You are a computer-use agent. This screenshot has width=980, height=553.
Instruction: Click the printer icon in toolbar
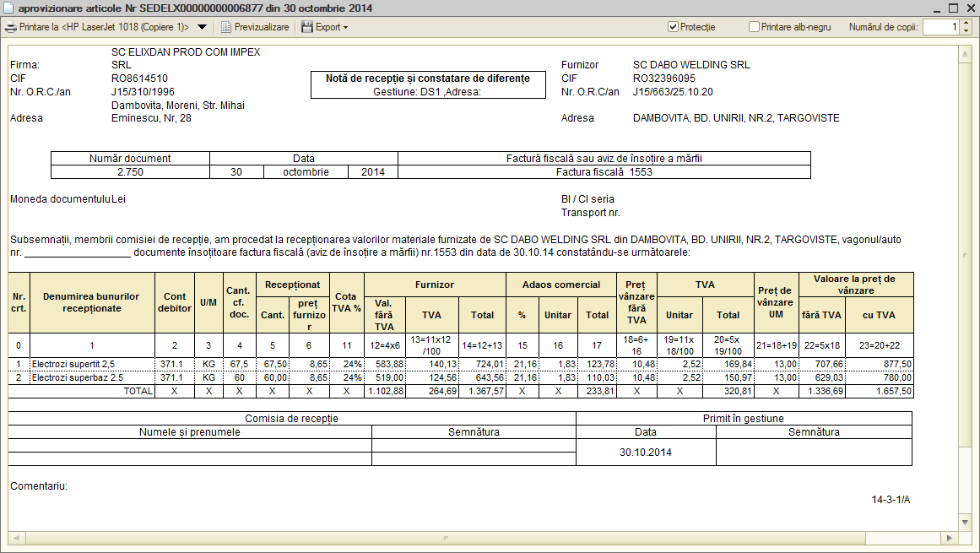[11, 28]
